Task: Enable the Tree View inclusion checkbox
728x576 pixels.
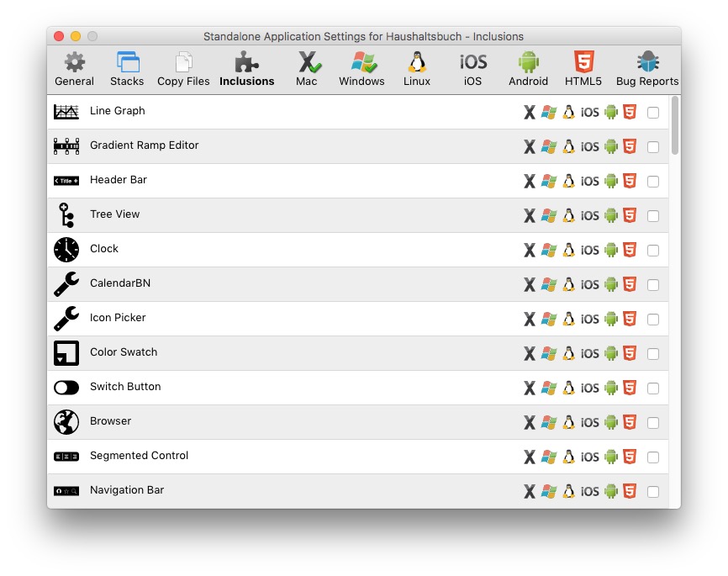Action: pyautogui.click(x=653, y=215)
